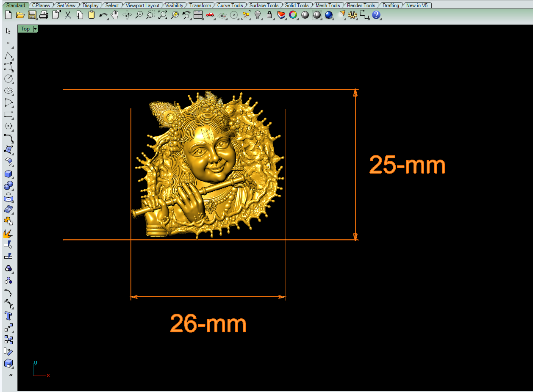The image size is (533, 392).
Task: Undo the last action
Action: click(103, 15)
